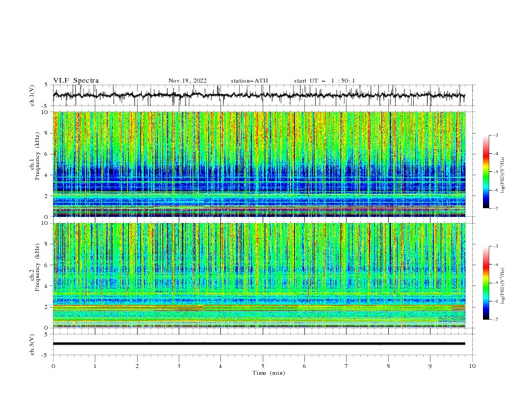This screenshot has width=532, height=411.
Task: Click the ch.2 "Frequency (kHz)" axis label
Action: (x=39, y=267)
